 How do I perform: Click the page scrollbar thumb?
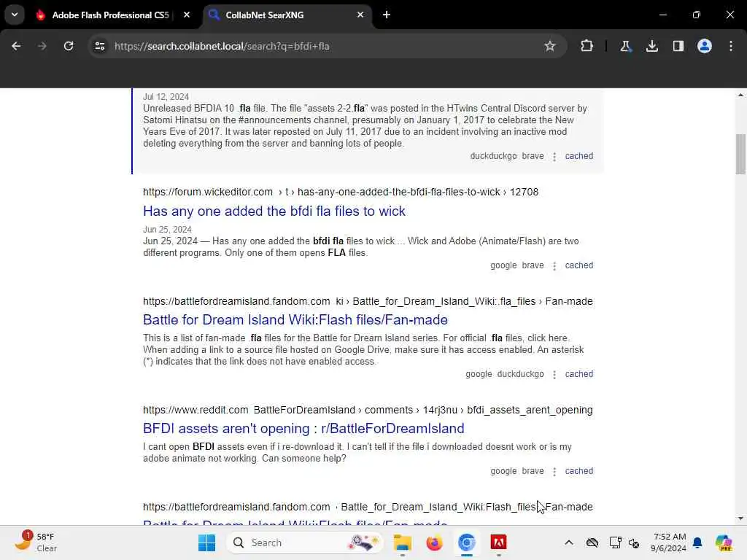[740, 155]
